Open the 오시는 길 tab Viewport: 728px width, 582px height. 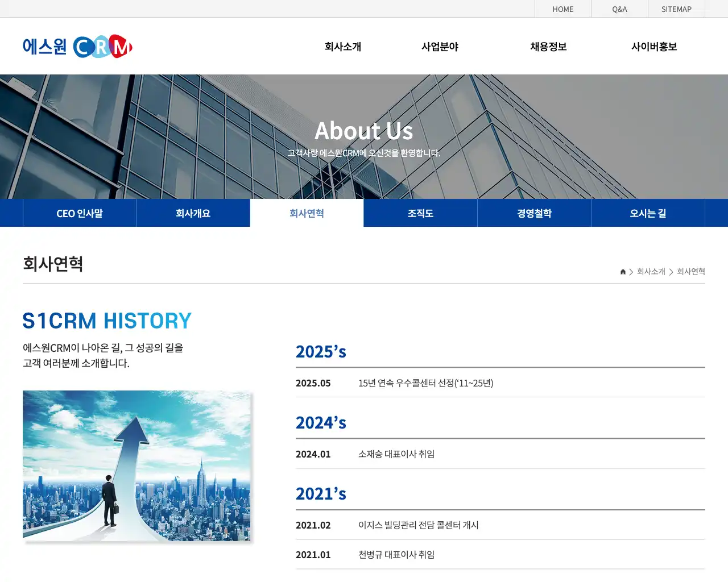pyautogui.click(x=648, y=213)
